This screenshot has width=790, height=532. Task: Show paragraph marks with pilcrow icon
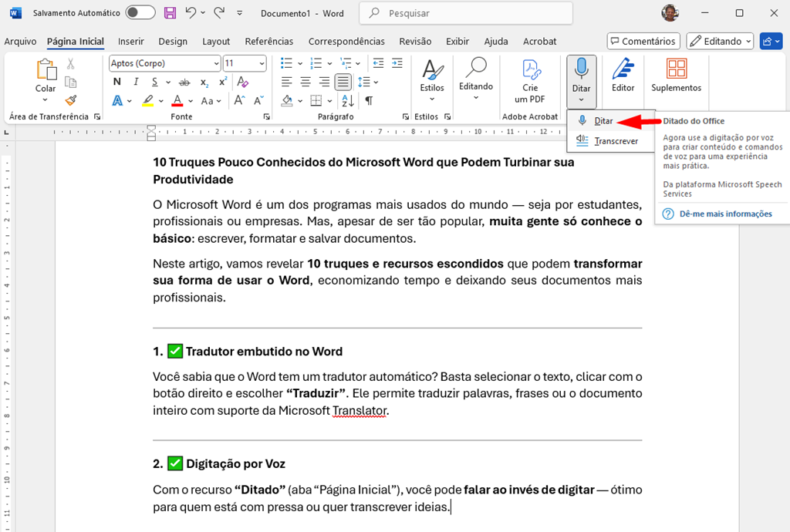click(x=369, y=101)
